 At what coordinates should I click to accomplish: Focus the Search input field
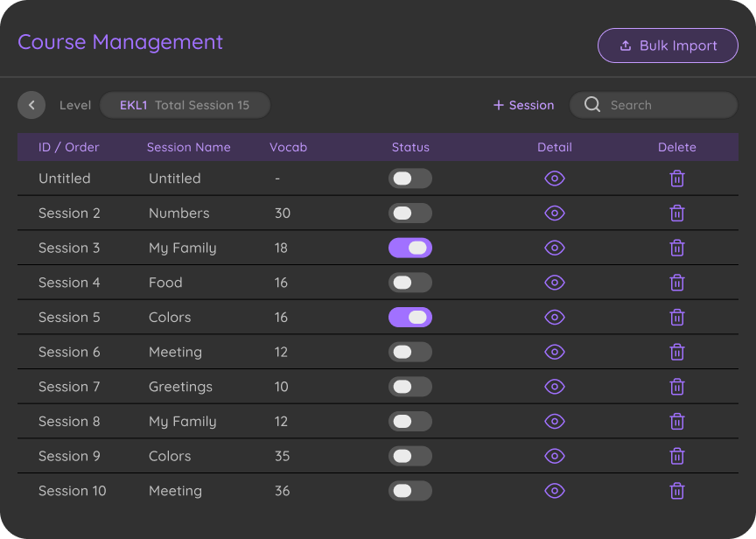pyautogui.click(x=654, y=105)
